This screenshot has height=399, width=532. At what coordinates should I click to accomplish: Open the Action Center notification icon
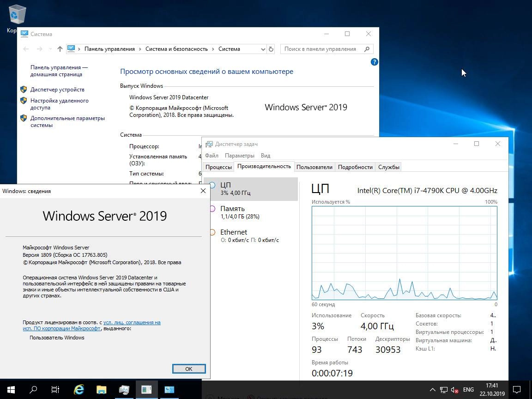516,389
